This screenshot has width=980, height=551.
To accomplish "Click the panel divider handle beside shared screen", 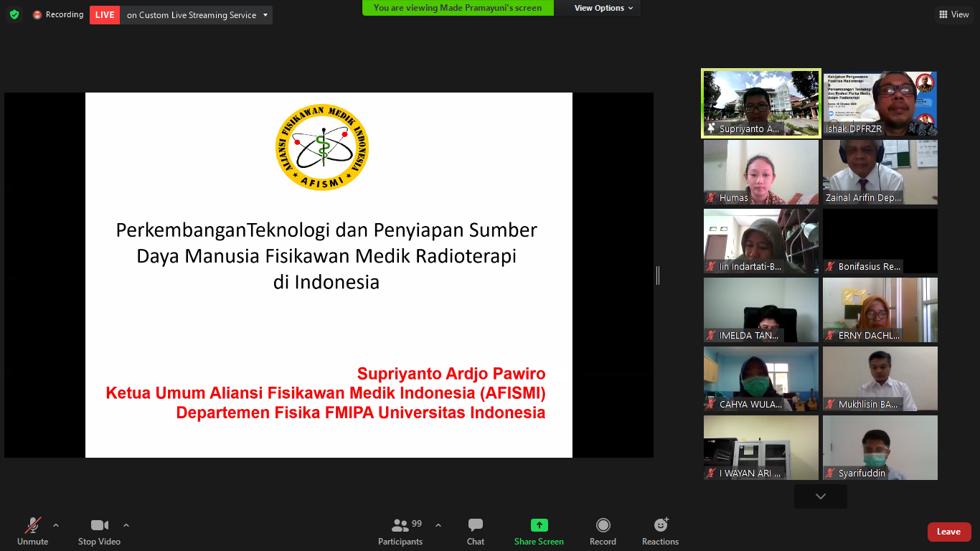I will [x=658, y=275].
